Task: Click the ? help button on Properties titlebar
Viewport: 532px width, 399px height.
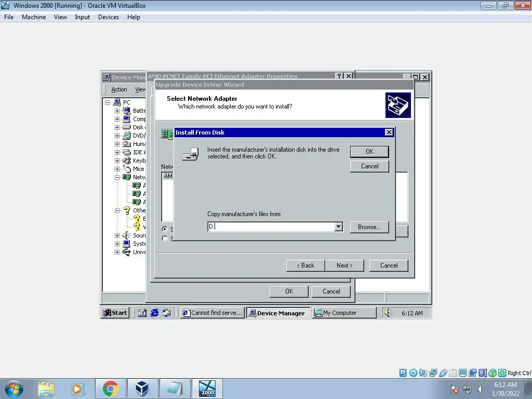Action: coord(339,76)
